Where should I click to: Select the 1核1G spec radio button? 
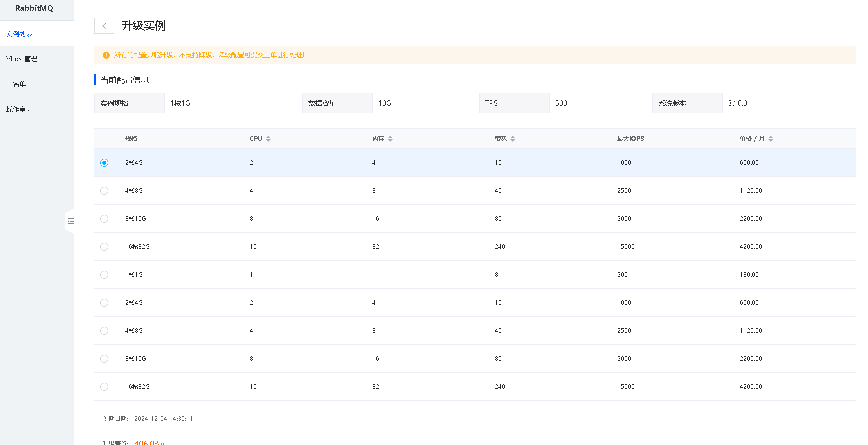104,275
